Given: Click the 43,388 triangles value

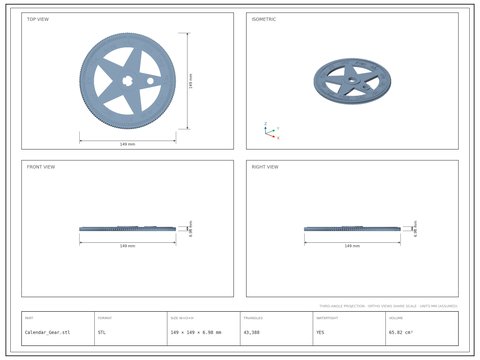Looking at the screenshot, I should tap(252, 332).
